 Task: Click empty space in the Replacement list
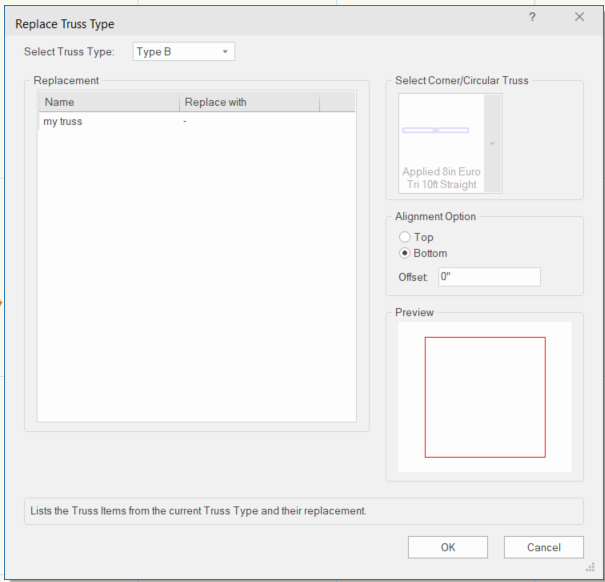pyautogui.click(x=196, y=280)
